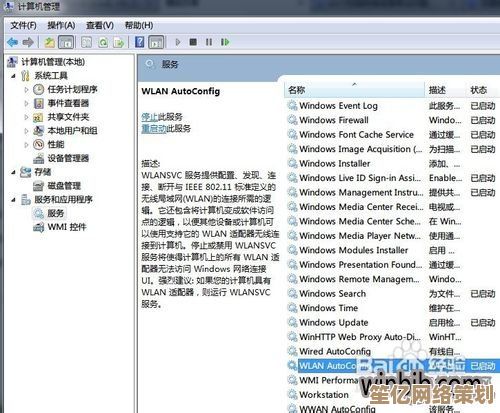
Task: Select the Workstation service row
Action: coord(393,395)
